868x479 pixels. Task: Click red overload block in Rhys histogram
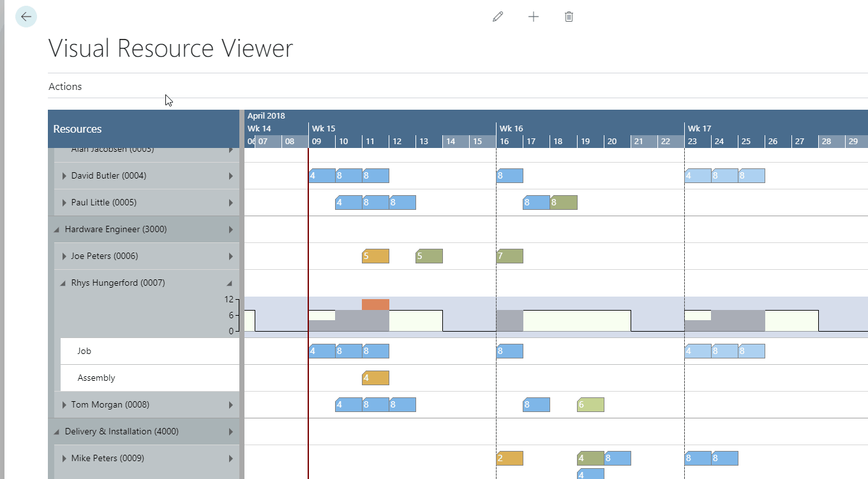tap(375, 304)
